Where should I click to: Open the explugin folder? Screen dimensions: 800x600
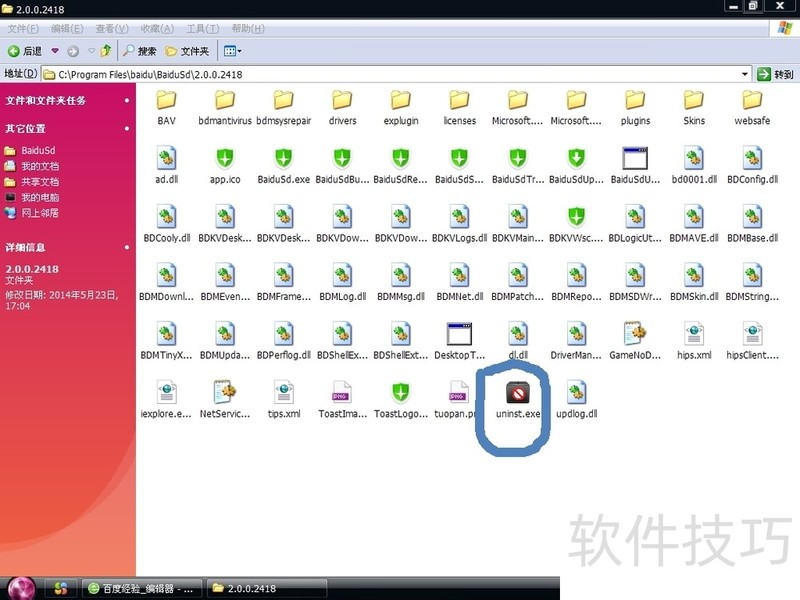(x=401, y=108)
